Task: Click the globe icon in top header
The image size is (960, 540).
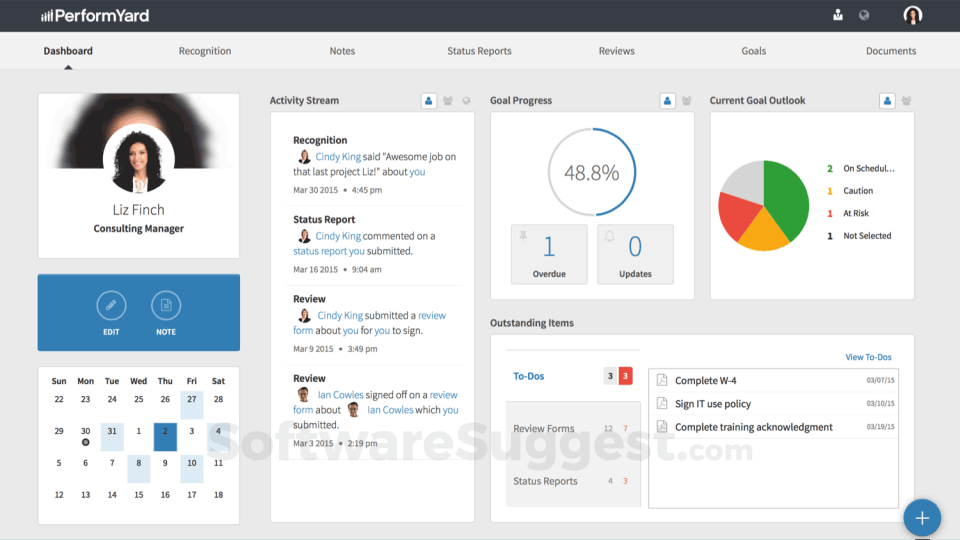Action: click(x=864, y=15)
